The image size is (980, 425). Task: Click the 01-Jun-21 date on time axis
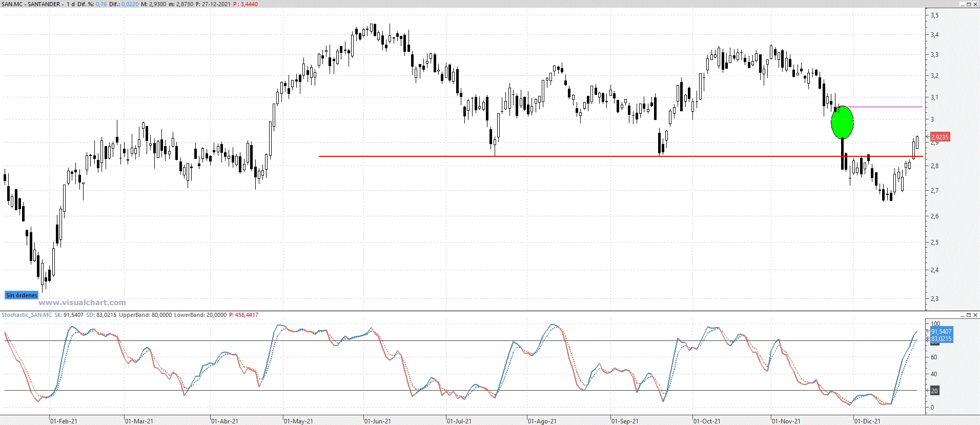(377, 421)
